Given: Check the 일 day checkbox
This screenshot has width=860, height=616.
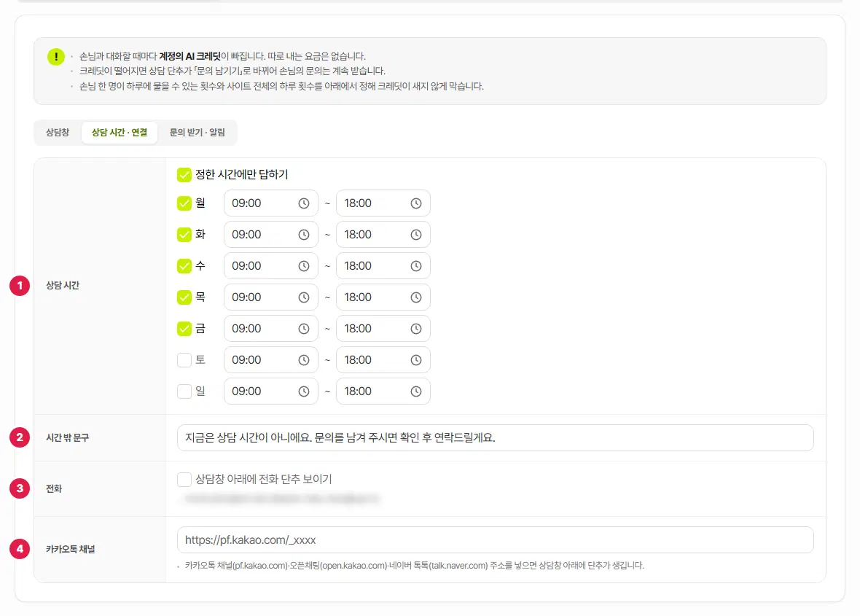Looking at the screenshot, I should click(x=184, y=391).
